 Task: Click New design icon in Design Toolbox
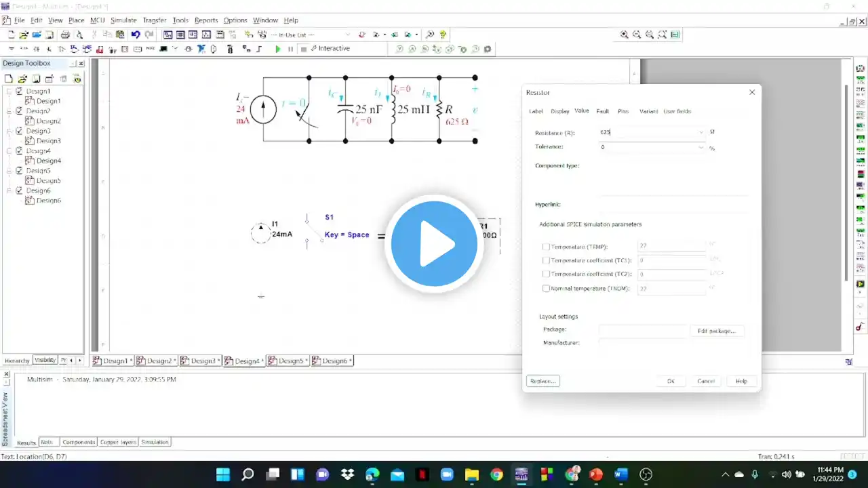pyautogui.click(x=9, y=79)
